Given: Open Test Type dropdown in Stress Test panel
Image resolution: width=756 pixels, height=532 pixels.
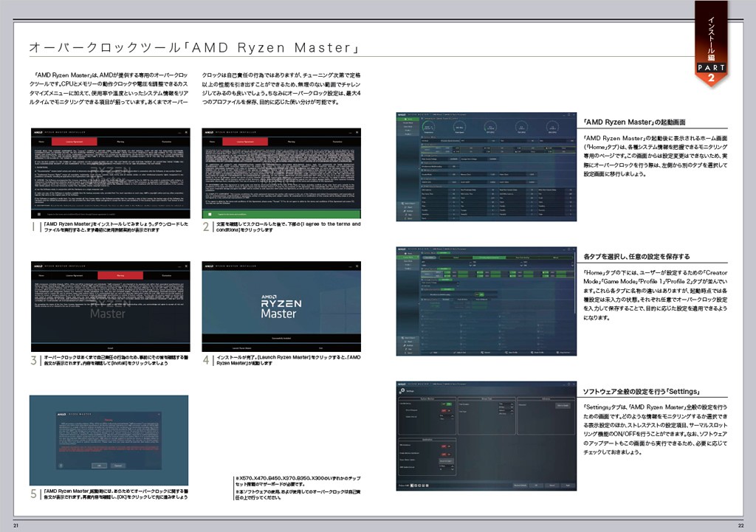Looking at the screenshot, I should (506, 412).
